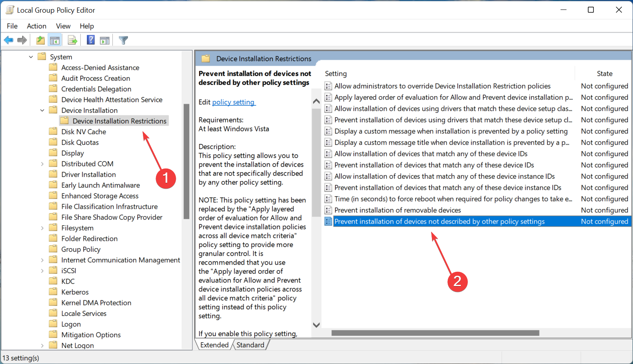Screen dimensions: 633x364
Task: Click the Back arrow toolbar icon
Action: pos(9,40)
